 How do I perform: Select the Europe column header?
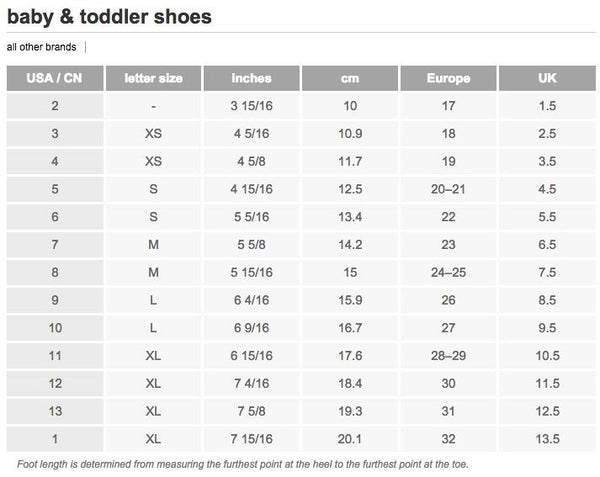(448, 78)
